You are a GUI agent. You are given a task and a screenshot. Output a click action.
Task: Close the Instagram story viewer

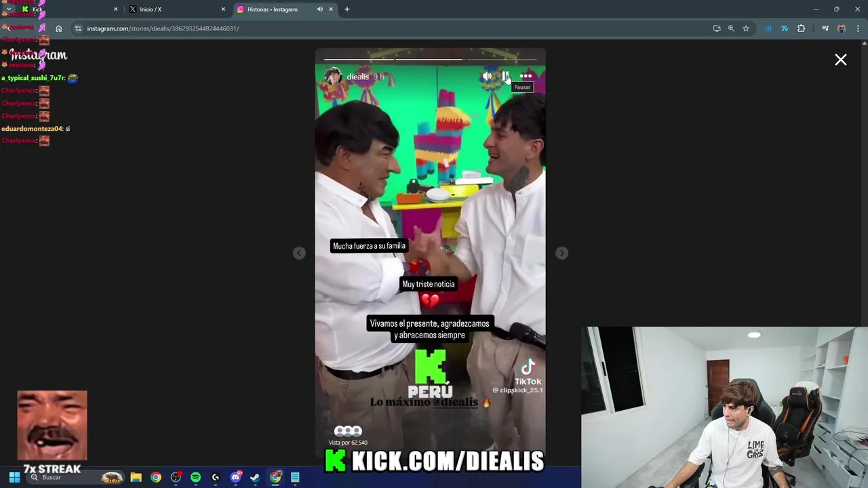pyautogui.click(x=841, y=60)
